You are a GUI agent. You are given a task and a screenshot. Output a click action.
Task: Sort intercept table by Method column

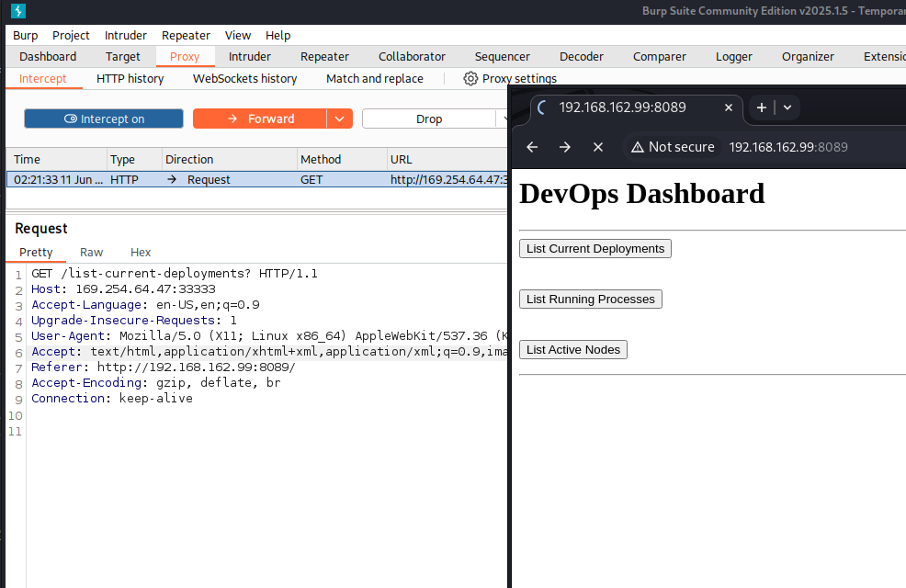point(342,160)
